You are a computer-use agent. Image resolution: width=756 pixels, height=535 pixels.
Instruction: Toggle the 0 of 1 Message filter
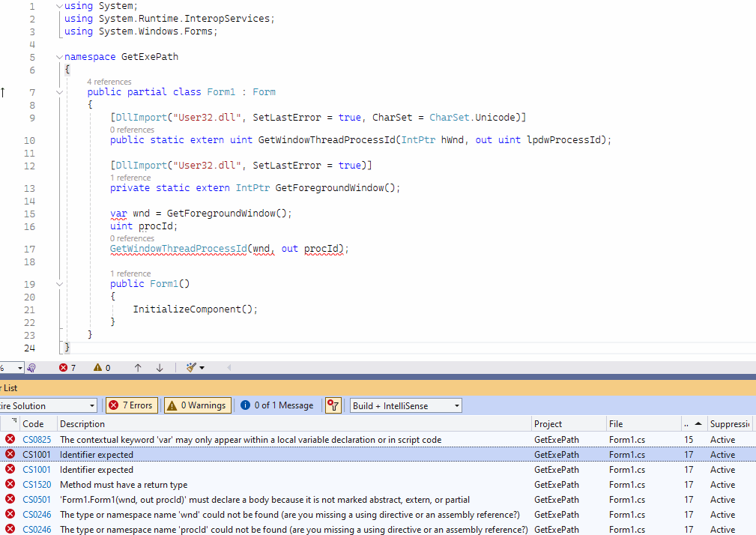(277, 405)
